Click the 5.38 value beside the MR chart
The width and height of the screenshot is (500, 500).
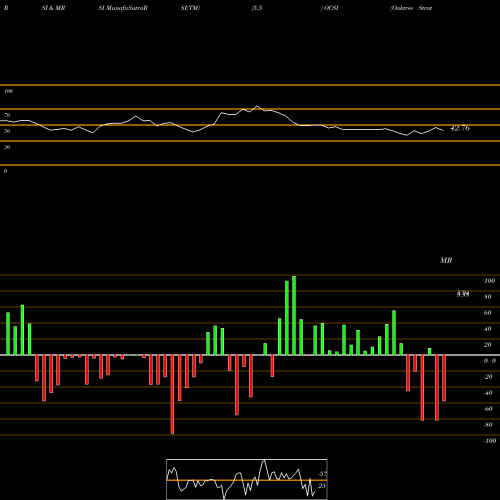463,294
